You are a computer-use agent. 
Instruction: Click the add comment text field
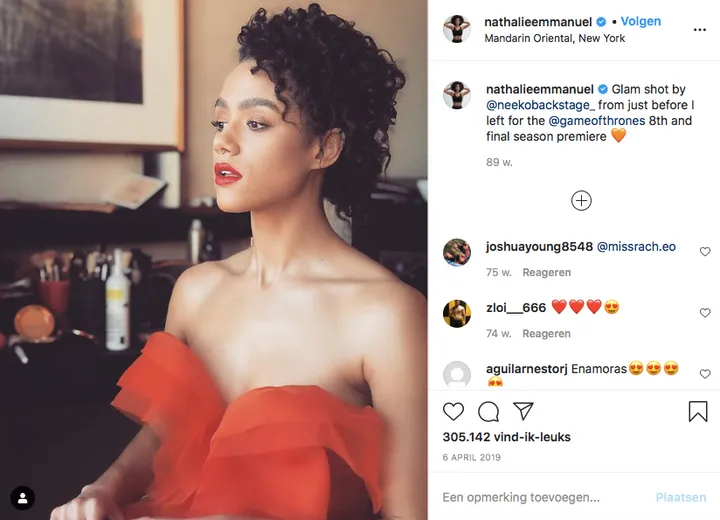[x=542, y=497]
